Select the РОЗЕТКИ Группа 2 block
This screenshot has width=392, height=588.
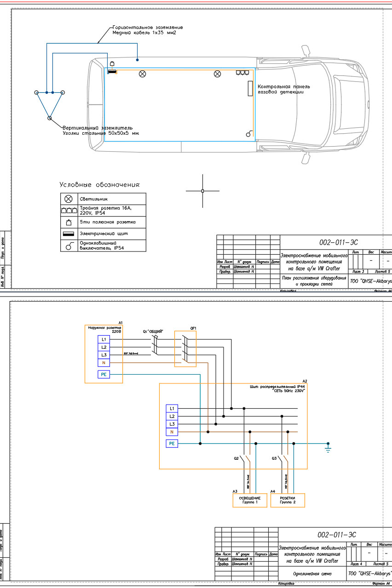[288, 500]
